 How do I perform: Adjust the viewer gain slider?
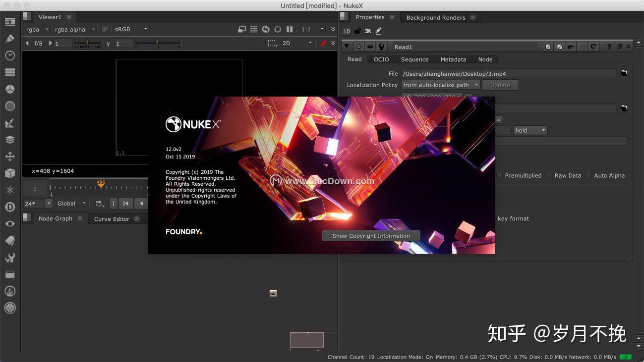point(87,43)
